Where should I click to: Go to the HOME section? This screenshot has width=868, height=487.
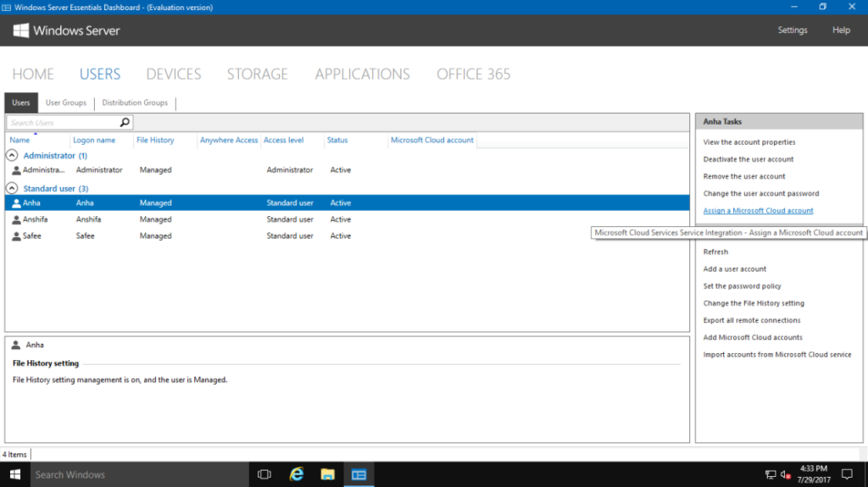33,75
